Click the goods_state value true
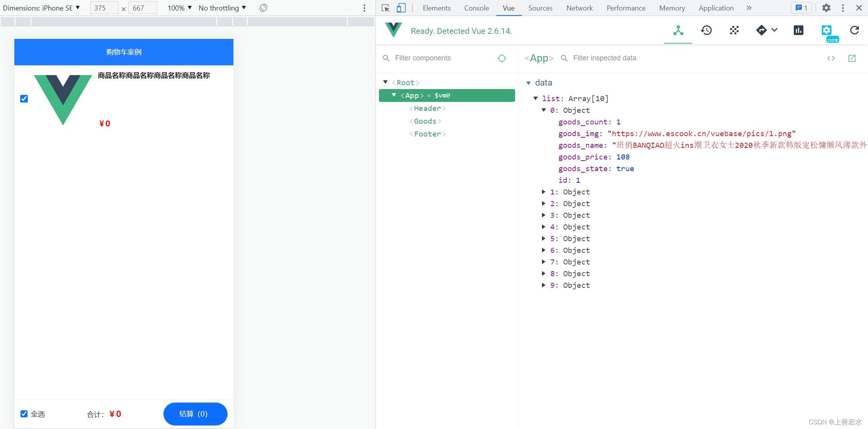Image resolution: width=868 pixels, height=429 pixels. (625, 168)
